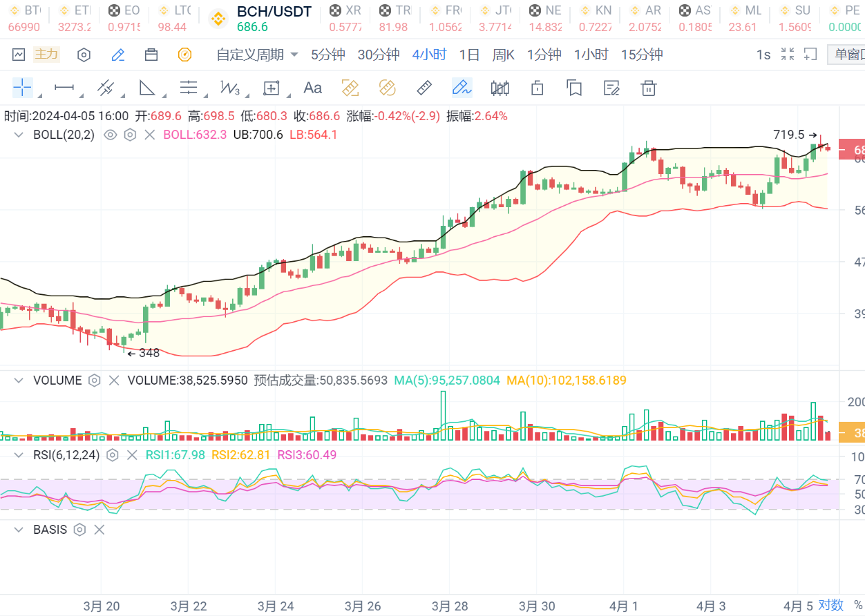The image size is (865, 616).
Task: Click the pencil edit icon in top bar
Action: (118, 55)
